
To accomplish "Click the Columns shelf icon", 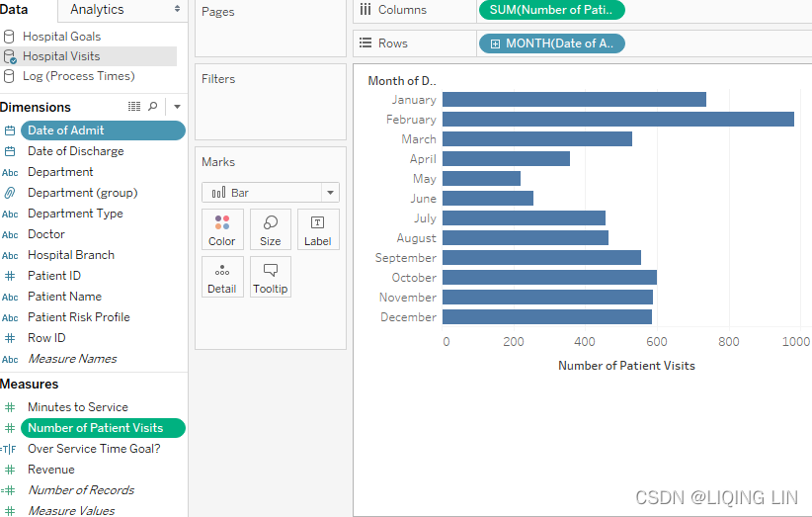I will coord(365,9).
